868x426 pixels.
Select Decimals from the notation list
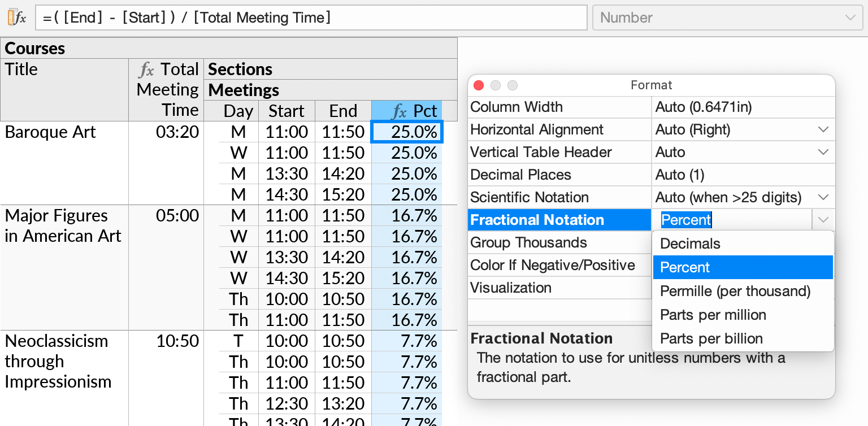tap(690, 244)
